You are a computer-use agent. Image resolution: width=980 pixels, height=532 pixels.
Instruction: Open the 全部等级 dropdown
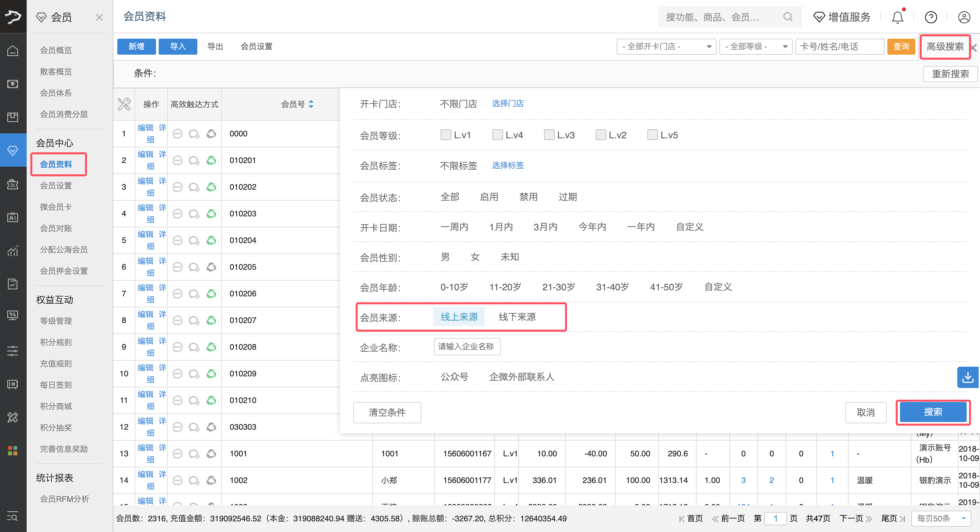click(x=756, y=46)
